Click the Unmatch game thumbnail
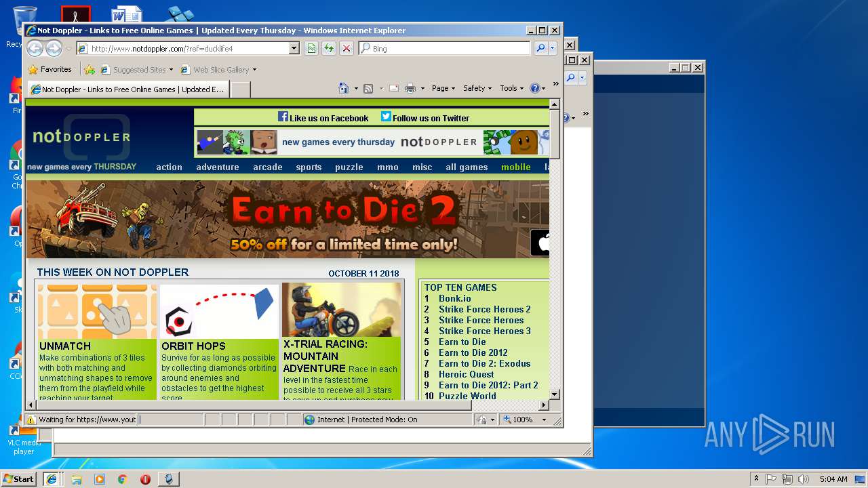 [97, 310]
